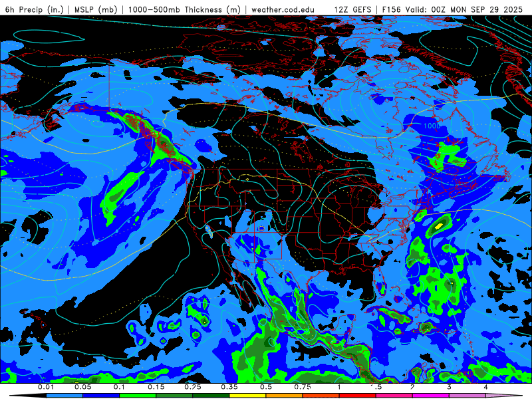Click the light violet 3–4 legend swatch
532x399 pixels.
point(467,396)
